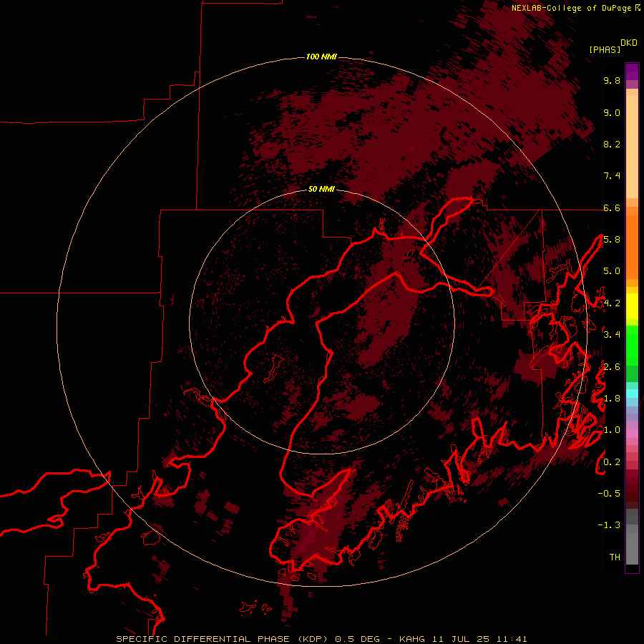Image resolution: width=644 pixels, height=644 pixels.
Task: Click the 0.2 scale value
Action: click(612, 462)
